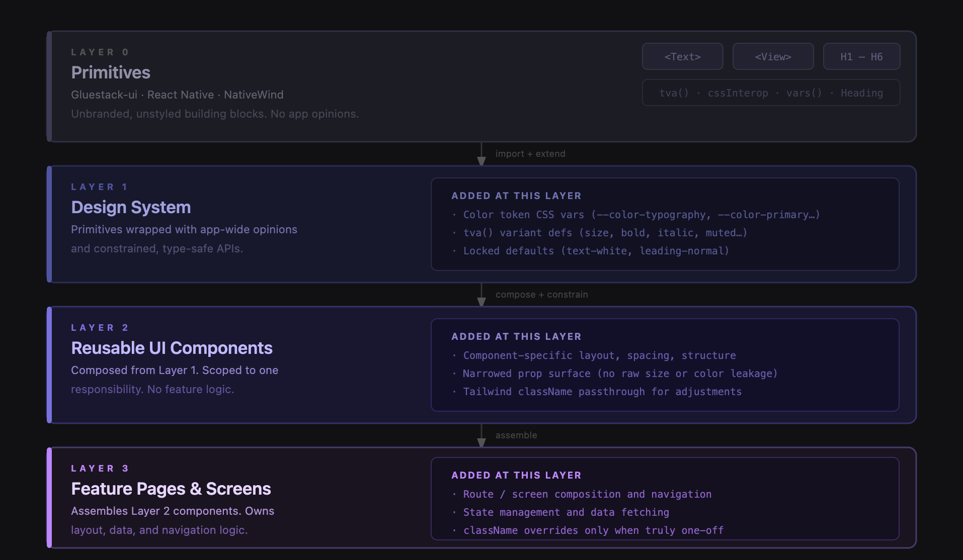The image size is (963, 560).
Task: Click 'Gluestack-ui · React Native · NativeWind' text
Action: (177, 95)
